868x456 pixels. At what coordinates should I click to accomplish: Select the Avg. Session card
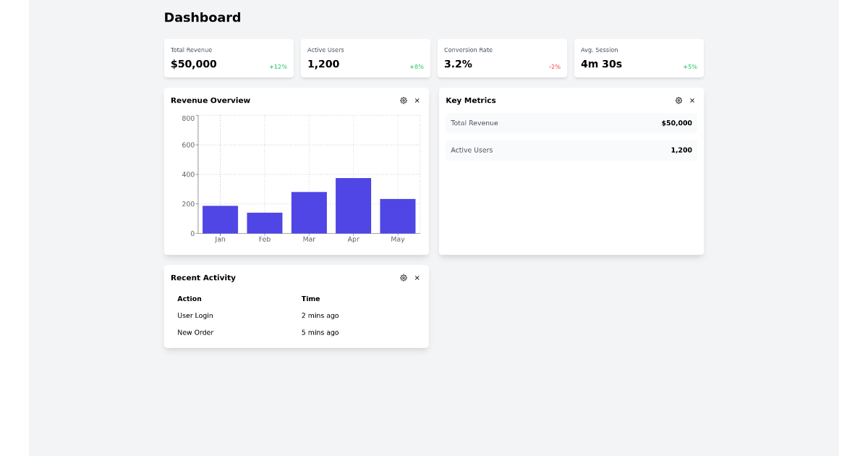coord(639,58)
